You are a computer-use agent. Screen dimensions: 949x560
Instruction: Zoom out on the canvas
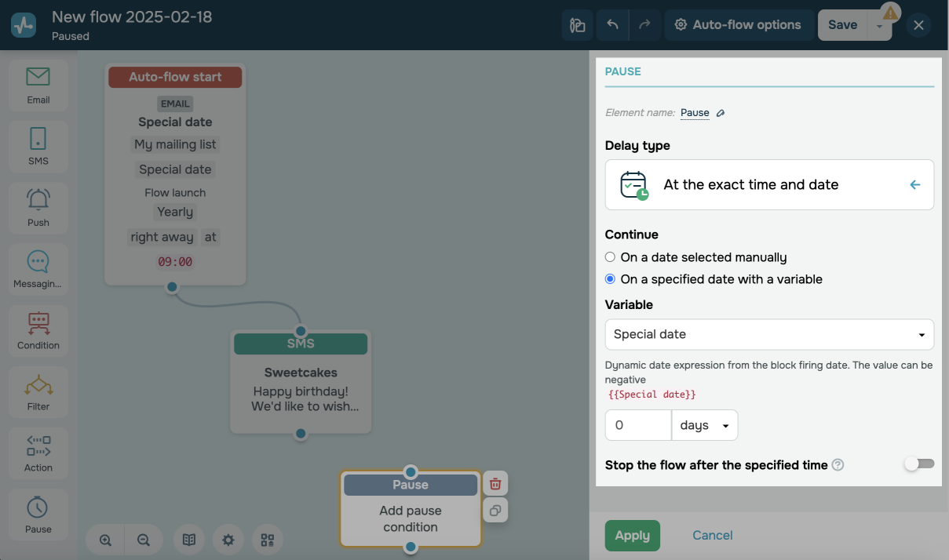[x=144, y=540]
